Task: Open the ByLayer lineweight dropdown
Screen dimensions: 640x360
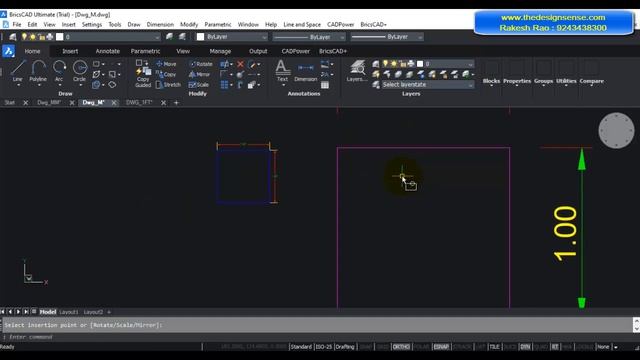Action: tap(420, 37)
